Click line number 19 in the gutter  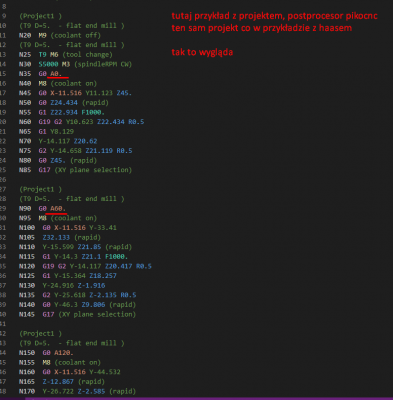click(3, 112)
